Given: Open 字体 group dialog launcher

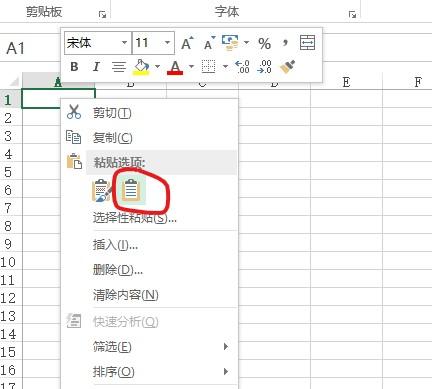Looking at the screenshot, I should coord(352,15).
